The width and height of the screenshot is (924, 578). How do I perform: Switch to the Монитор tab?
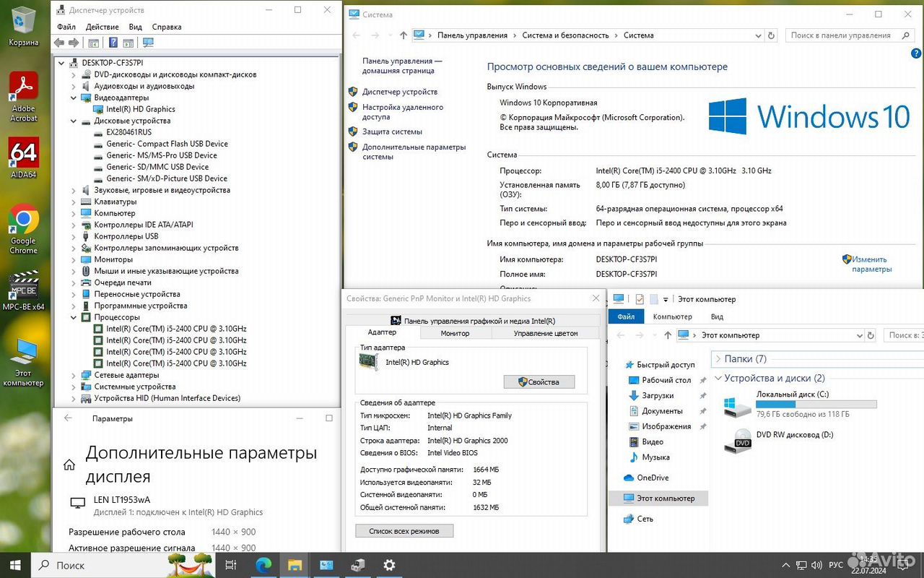[455, 333]
